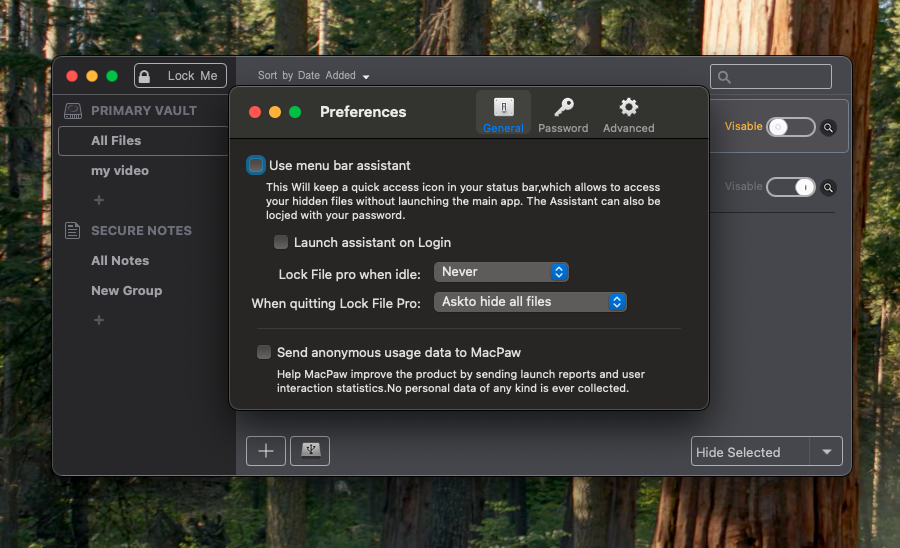This screenshot has height=548, width=900.
Task: Click the Hide Selected button
Action: pos(750,452)
